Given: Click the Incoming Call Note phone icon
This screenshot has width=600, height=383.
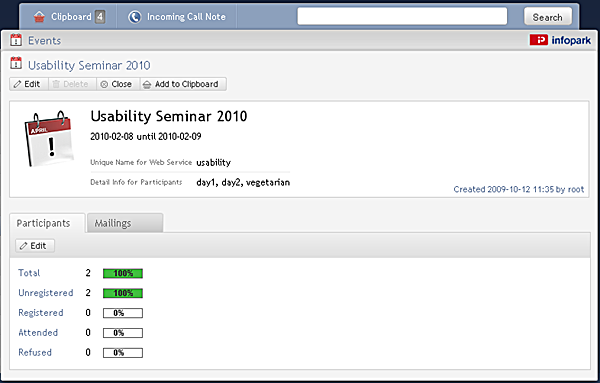Looking at the screenshot, I should point(135,17).
